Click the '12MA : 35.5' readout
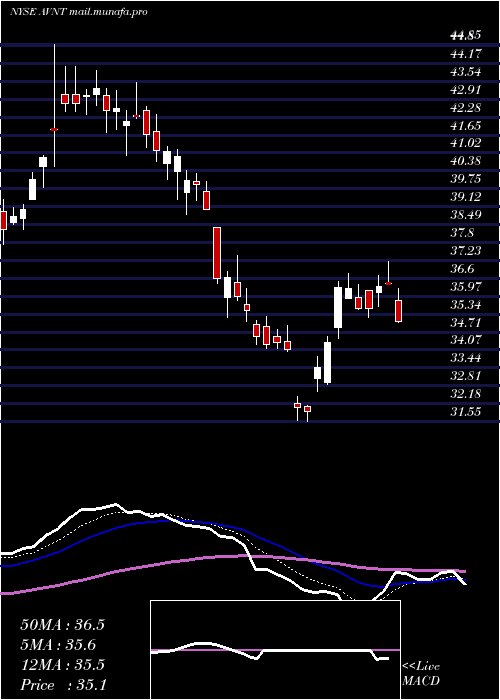Screen dimensions: 500x700 click(62, 665)
